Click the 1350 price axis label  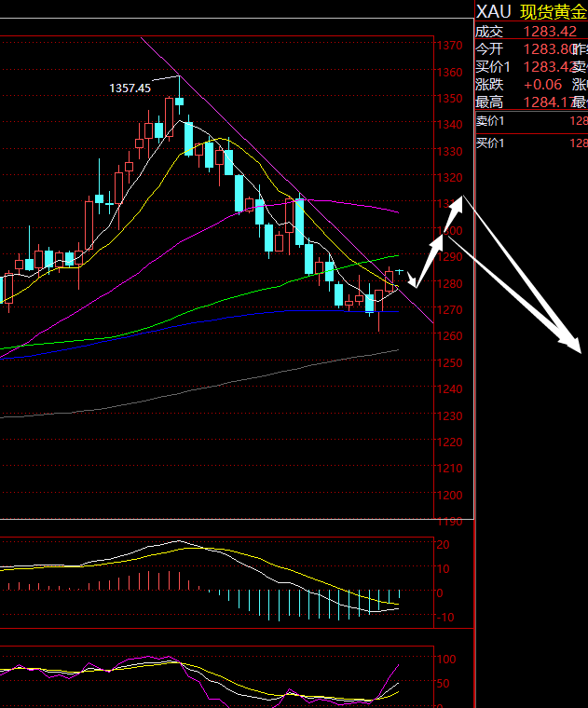(450, 98)
